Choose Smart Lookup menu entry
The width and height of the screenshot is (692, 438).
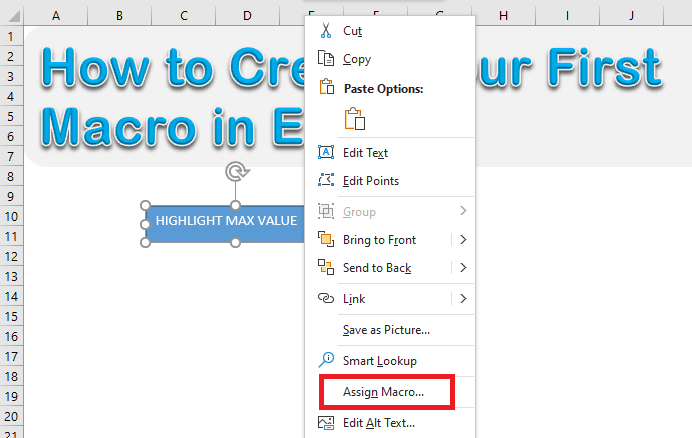390,361
